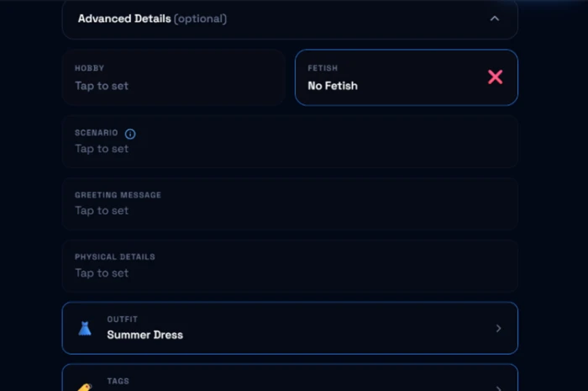Select the Summer Dress outfit value

pos(144,335)
